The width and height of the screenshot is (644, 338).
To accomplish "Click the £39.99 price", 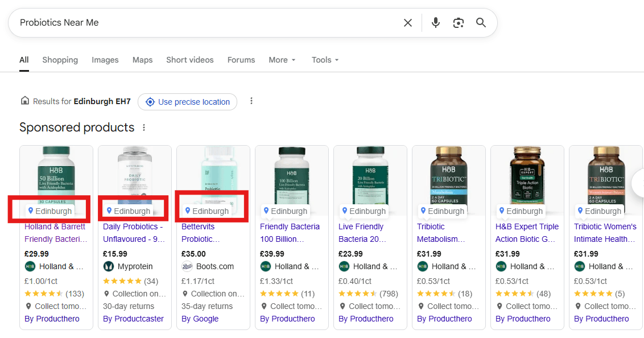I will tap(272, 254).
